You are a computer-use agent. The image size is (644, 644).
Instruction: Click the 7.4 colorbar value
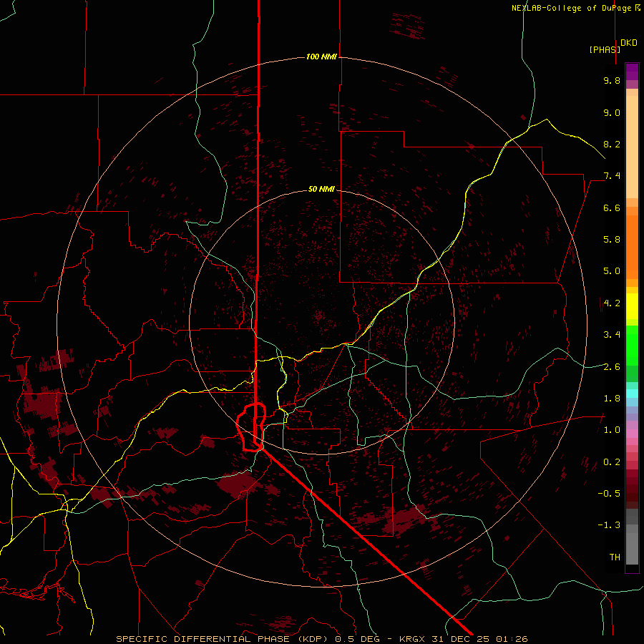coord(612,176)
